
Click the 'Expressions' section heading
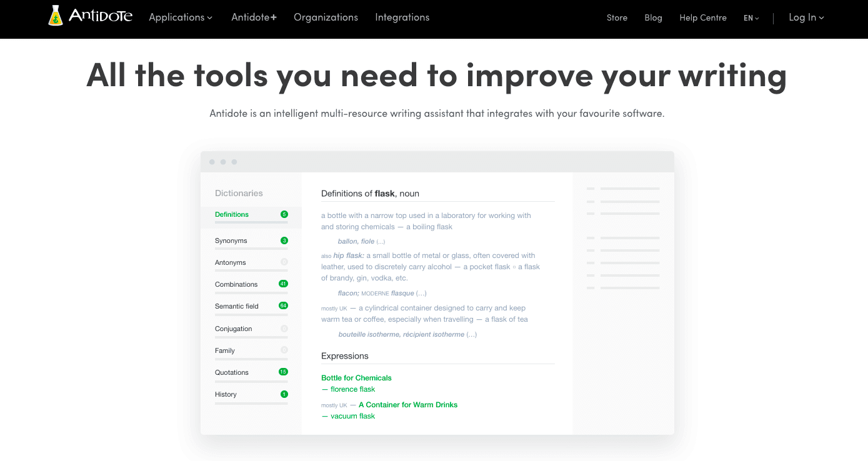pos(345,356)
